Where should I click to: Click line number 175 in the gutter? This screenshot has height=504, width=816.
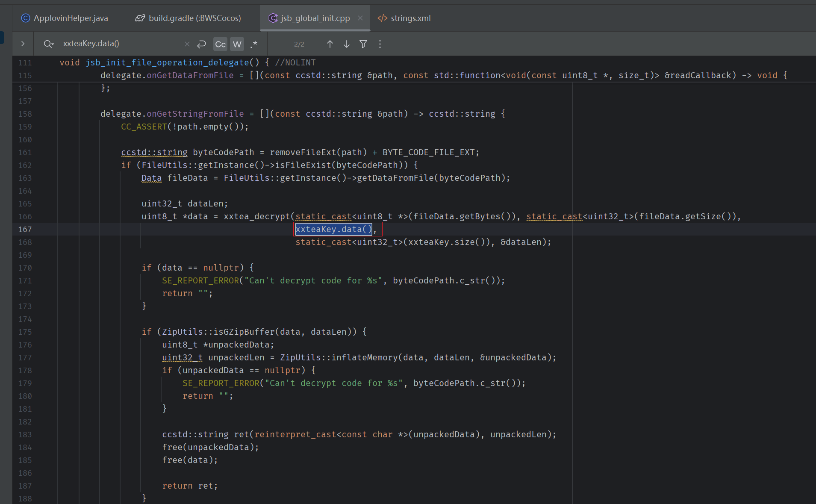point(25,332)
